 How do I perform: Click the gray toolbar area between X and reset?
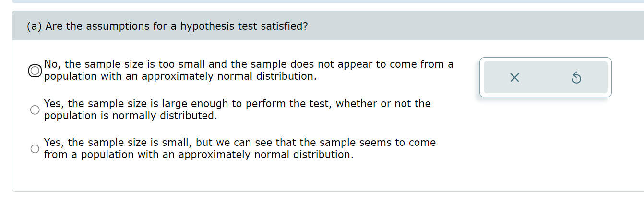point(546,77)
